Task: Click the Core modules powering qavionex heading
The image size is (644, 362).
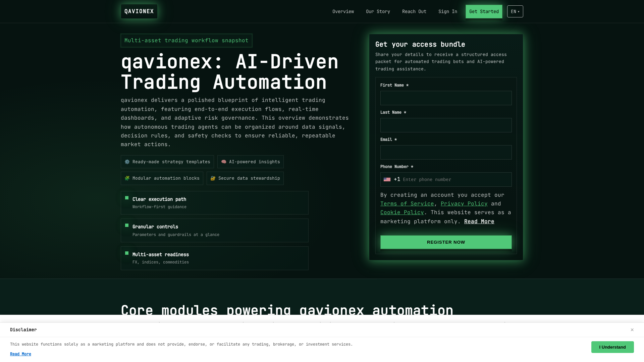Action: [287, 310]
